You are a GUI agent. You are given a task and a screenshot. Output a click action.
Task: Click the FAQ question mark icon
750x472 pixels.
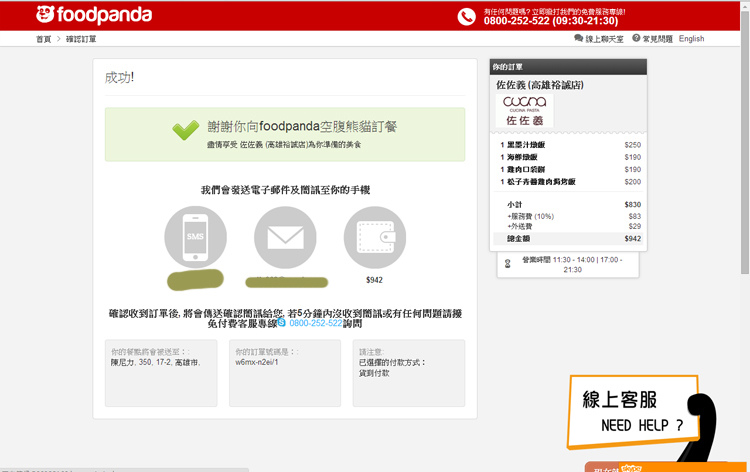636,38
